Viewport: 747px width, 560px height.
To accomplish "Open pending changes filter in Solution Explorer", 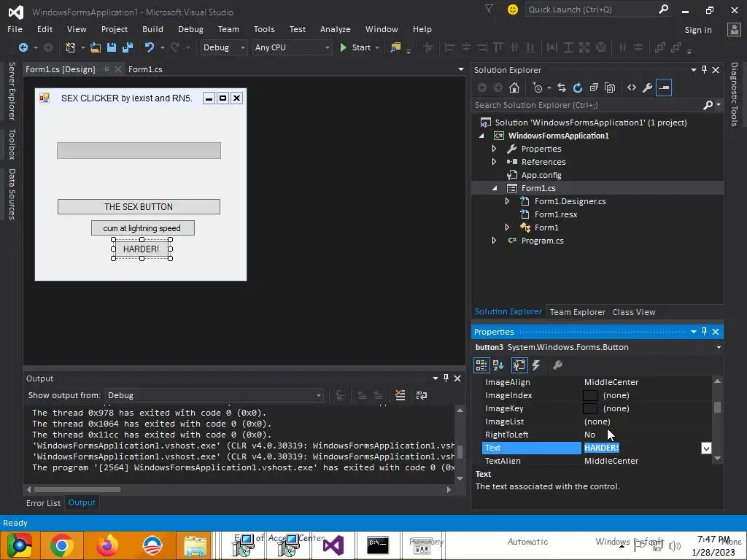I will [538, 87].
